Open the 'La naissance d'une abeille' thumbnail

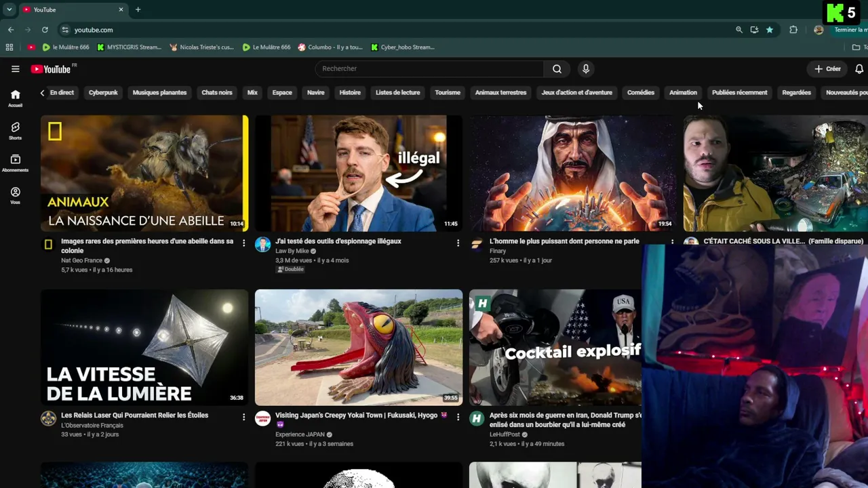[144, 174]
